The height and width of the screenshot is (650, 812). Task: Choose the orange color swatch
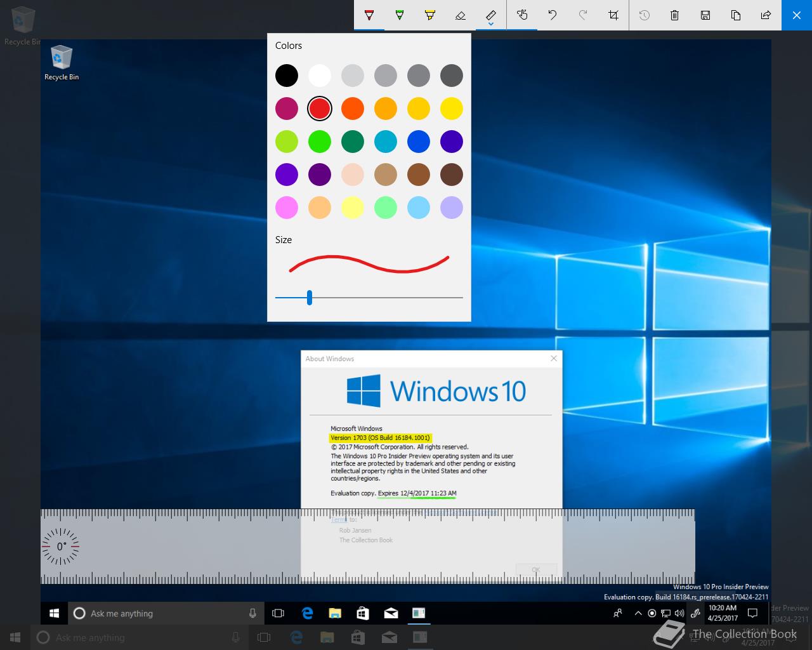tap(353, 109)
